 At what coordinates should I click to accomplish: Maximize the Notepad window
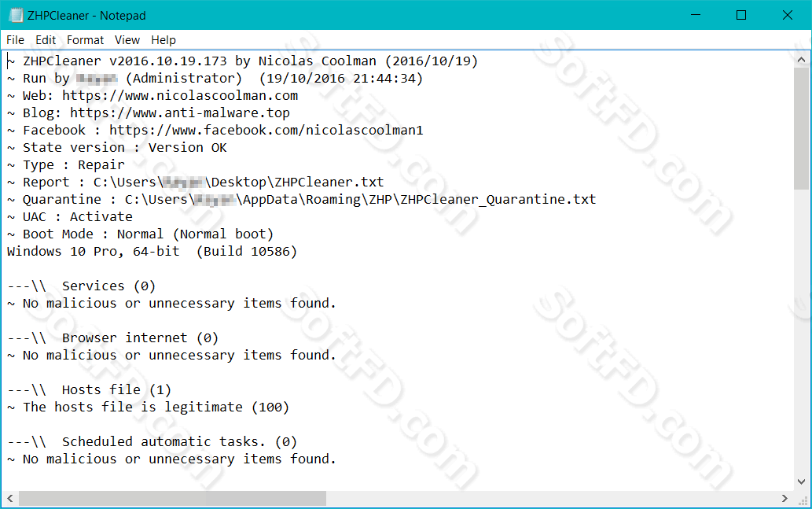741,15
